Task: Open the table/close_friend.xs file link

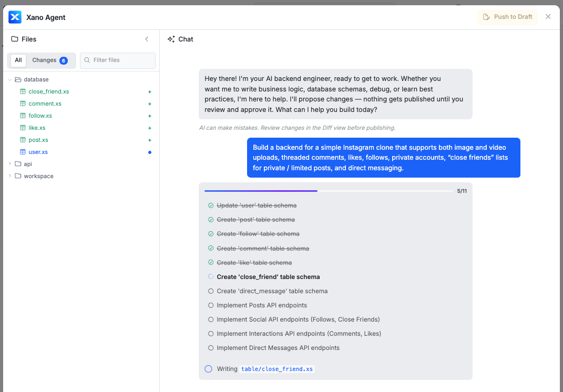Action: tap(277, 369)
